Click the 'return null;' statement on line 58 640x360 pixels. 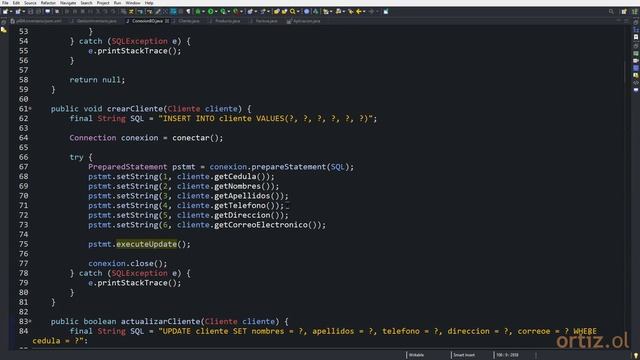click(x=97, y=80)
